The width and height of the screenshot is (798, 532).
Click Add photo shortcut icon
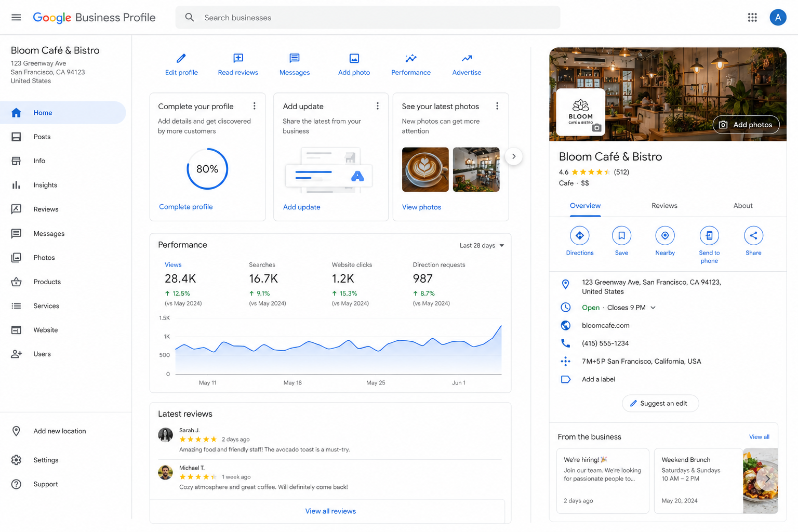point(354,58)
